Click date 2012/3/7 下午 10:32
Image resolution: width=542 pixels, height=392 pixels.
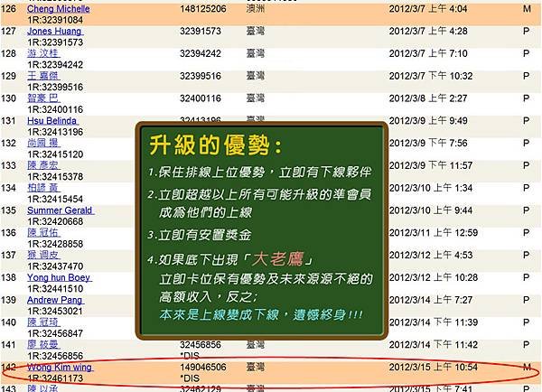tap(431, 76)
